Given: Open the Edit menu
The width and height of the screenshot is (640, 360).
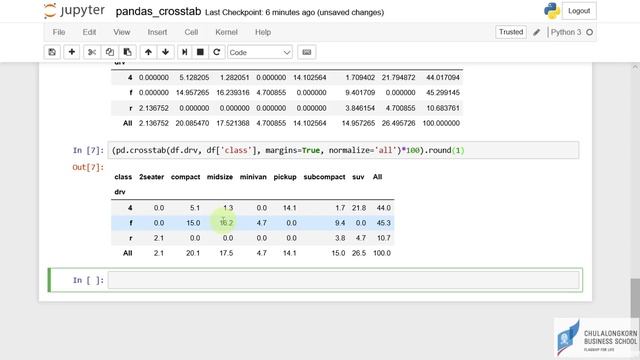Looking at the screenshot, I should (89, 32).
